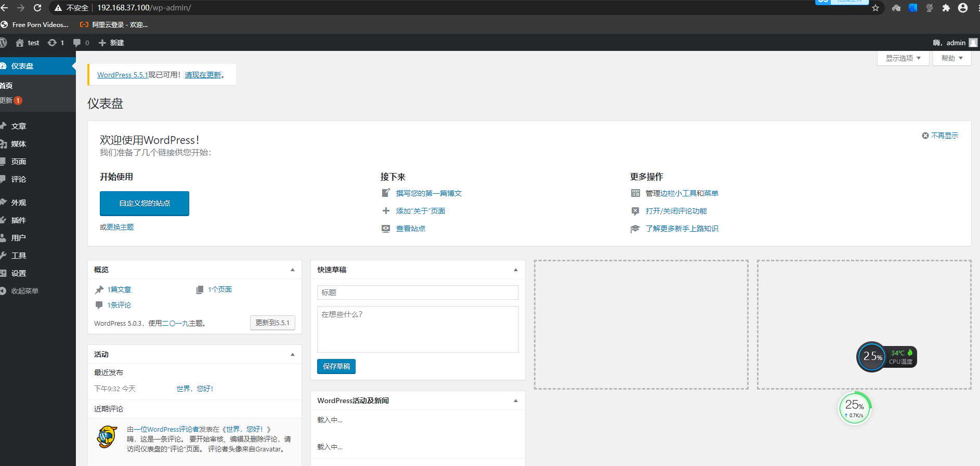Click the 欢迎使用WordPress! heading

150,140
